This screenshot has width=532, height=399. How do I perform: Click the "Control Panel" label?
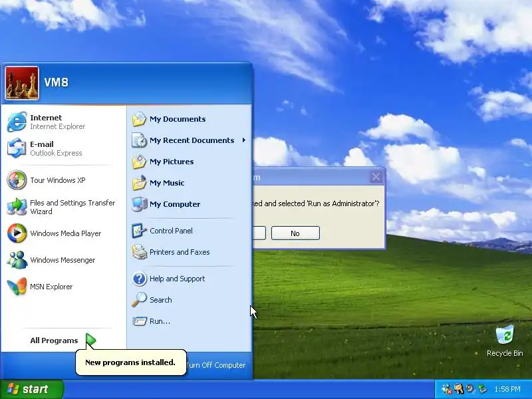tap(171, 231)
